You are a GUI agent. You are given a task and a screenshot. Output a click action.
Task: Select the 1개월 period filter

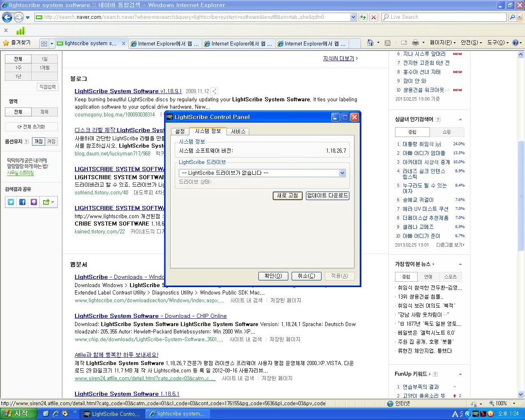pos(44,68)
